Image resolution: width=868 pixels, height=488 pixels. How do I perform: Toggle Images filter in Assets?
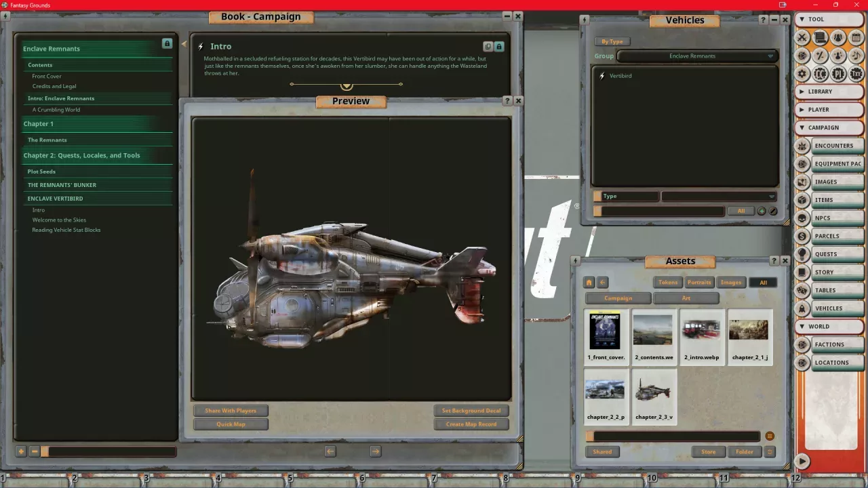730,283
